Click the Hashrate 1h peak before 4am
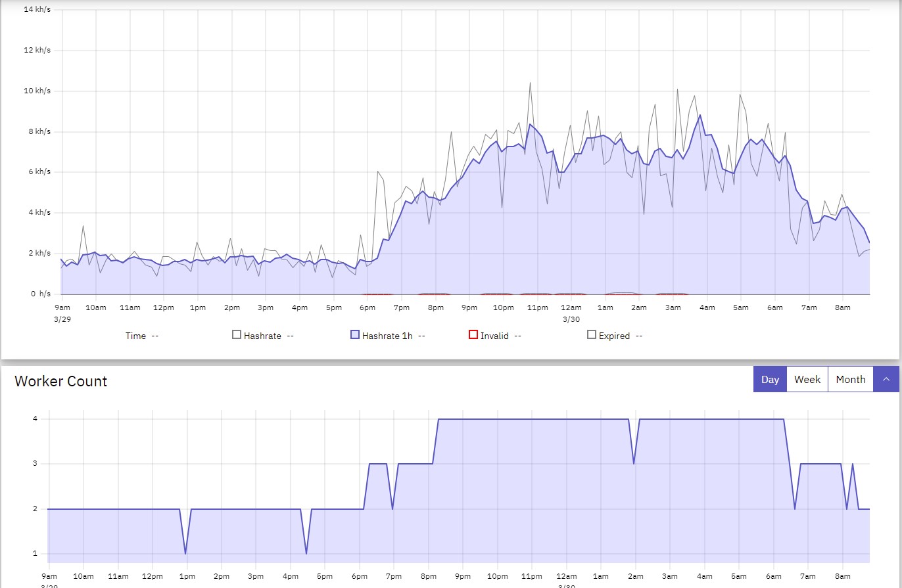The width and height of the screenshot is (902, 588). [700, 116]
